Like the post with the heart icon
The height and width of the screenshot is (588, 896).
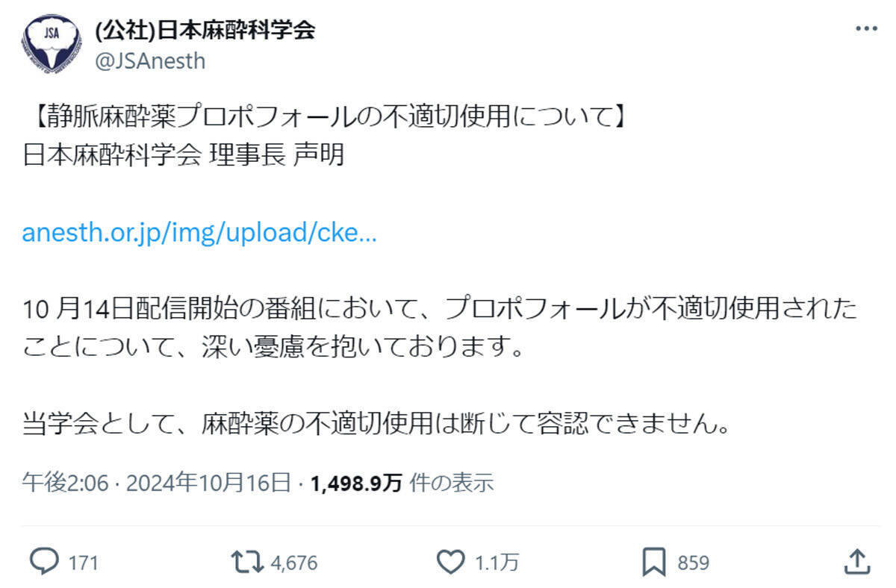tap(450, 561)
